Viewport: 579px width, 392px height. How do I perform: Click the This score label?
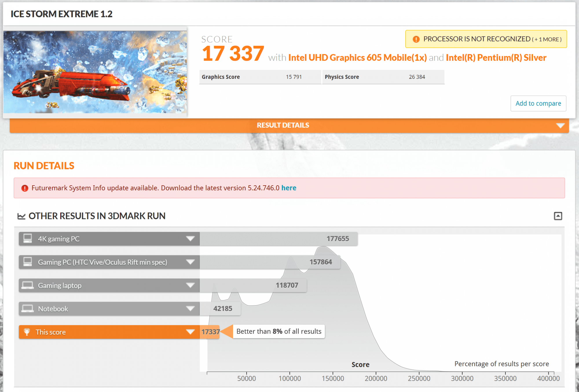pyautogui.click(x=51, y=332)
